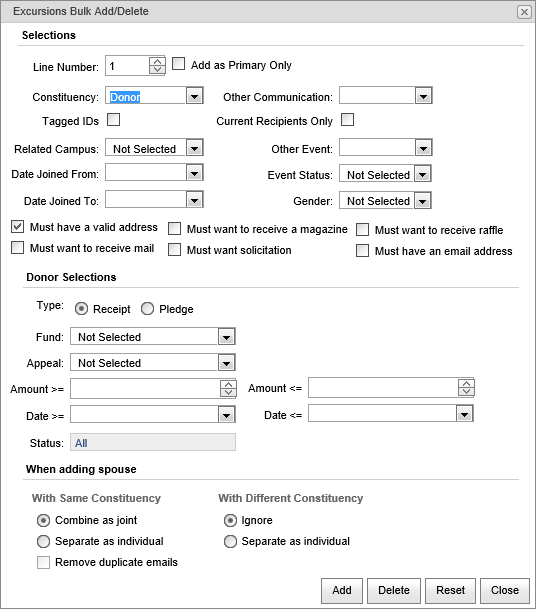Image resolution: width=536 pixels, height=609 pixels.
Task: Click the Date Joined To text field
Action: 146,200
